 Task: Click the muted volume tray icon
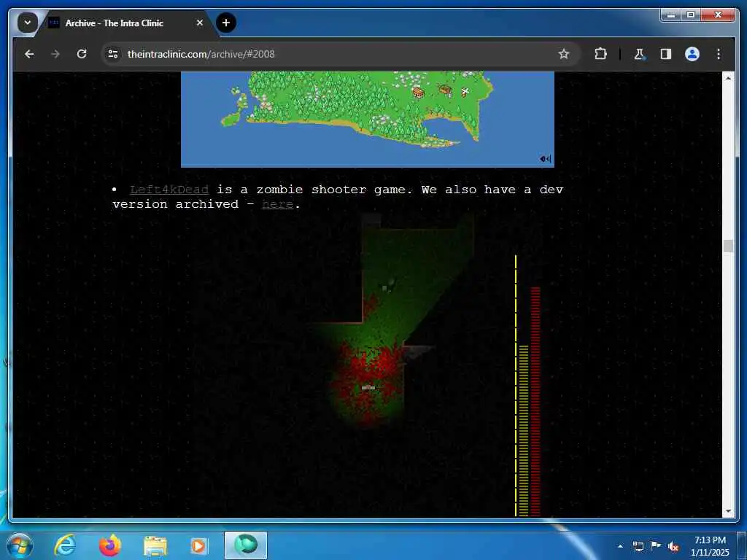click(x=673, y=546)
